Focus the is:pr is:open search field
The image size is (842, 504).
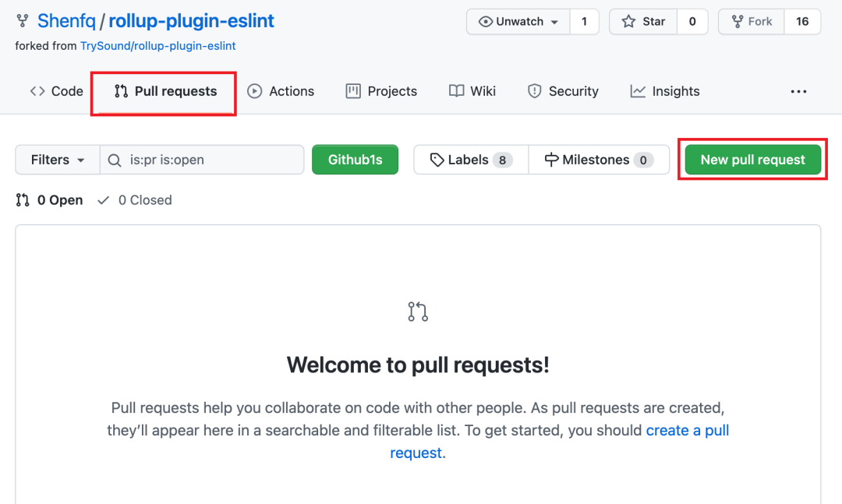point(202,160)
